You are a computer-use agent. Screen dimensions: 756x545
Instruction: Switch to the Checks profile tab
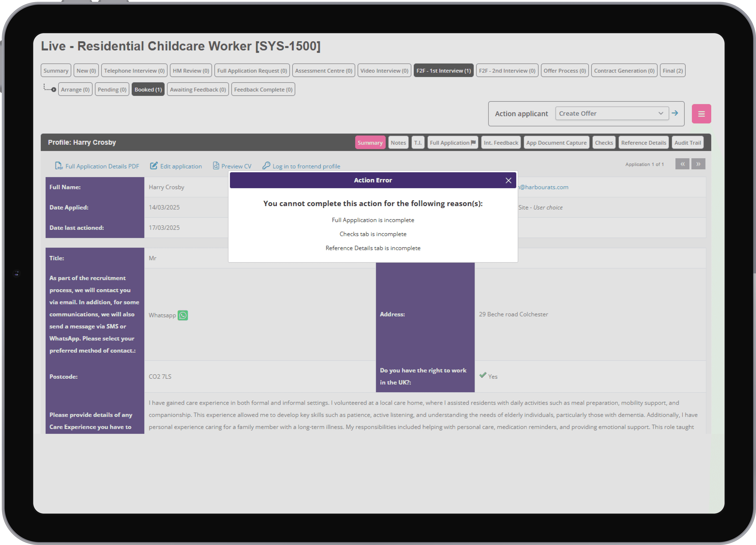[x=604, y=143]
